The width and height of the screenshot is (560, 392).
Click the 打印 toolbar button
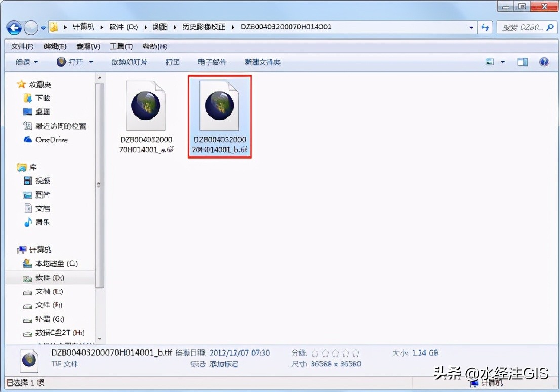[173, 62]
